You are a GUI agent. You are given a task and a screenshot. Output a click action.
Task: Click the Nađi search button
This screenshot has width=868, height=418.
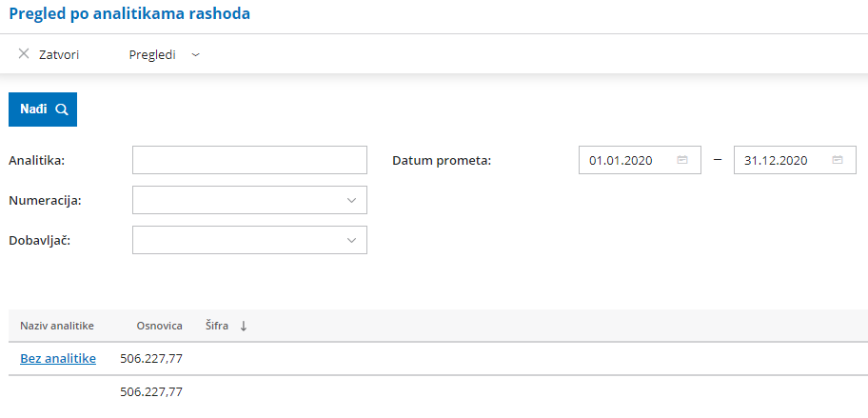43,109
